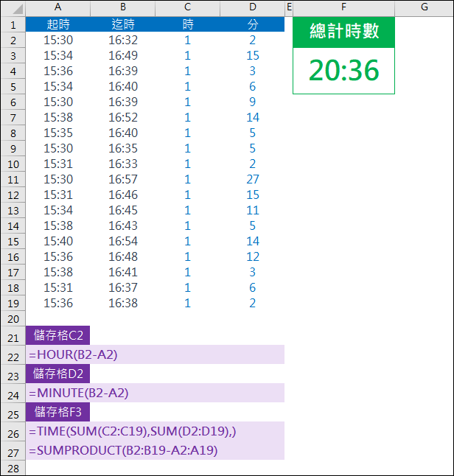Click minutes value 12 in row 16
This screenshot has height=476, width=454.
(x=252, y=256)
